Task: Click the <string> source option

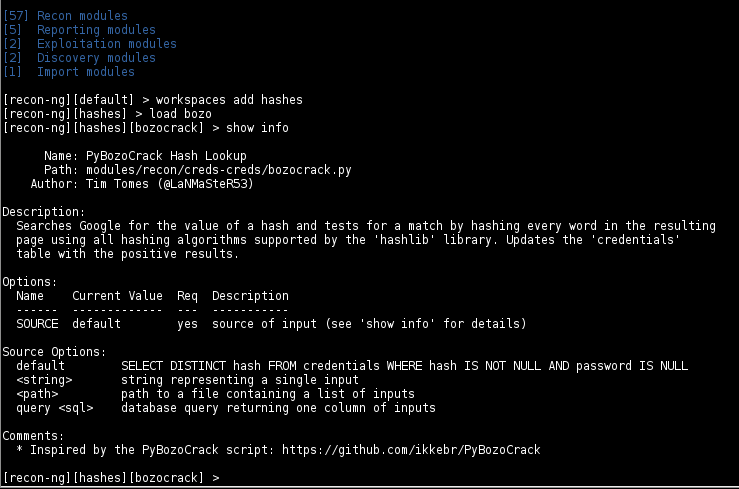Action: point(44,380)
